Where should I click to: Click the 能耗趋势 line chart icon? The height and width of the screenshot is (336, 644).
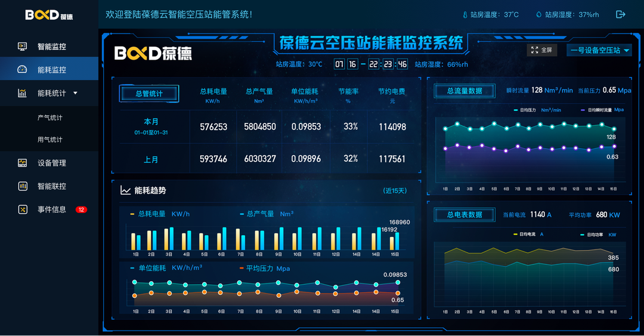point(125,190)
